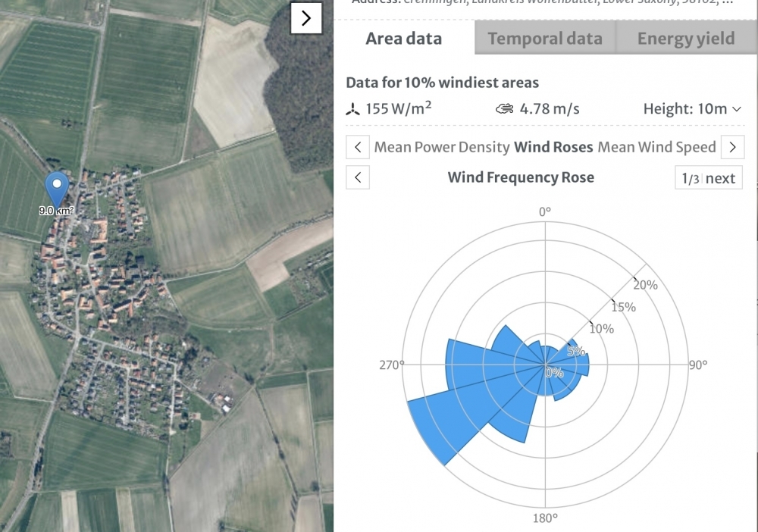Click the wind speed icon beside 4.78 m/s
Screen dimensions: 758x532
(504, 109)
